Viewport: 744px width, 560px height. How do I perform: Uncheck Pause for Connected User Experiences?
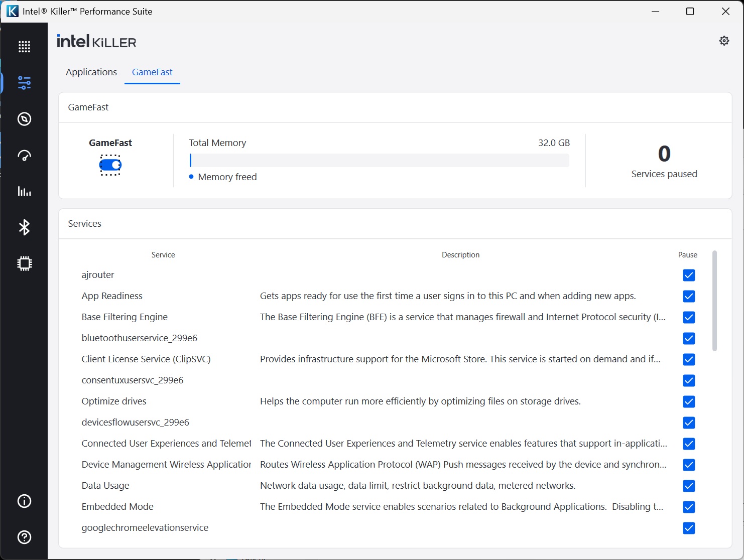[x=689, y=444]
